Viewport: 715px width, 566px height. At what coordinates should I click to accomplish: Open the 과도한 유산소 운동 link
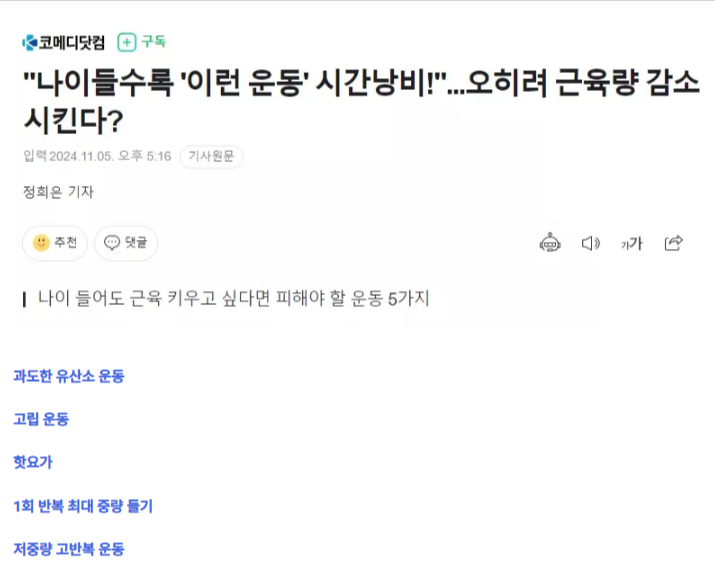tap(69, 376)
